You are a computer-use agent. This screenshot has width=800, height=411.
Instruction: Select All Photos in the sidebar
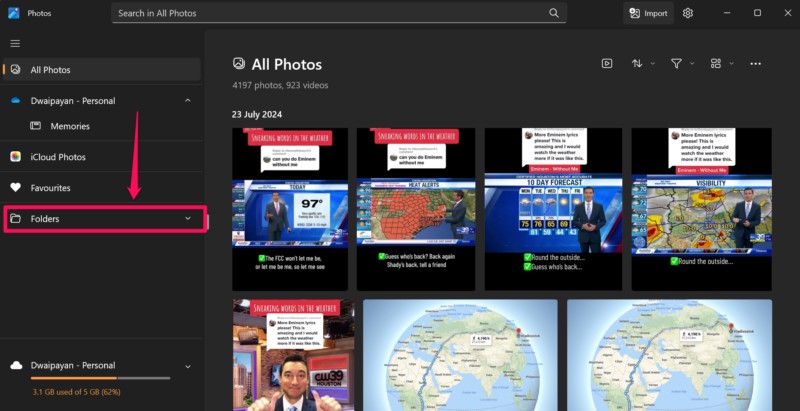[50, 70]
